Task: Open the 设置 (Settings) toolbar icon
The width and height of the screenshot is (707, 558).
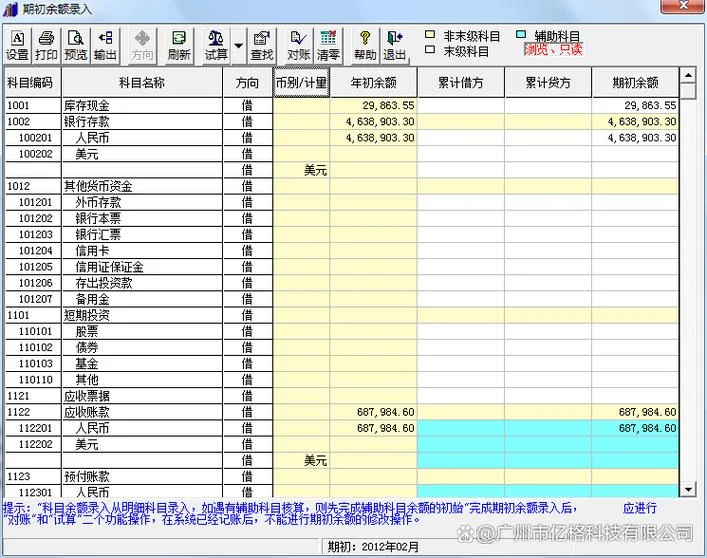Action: pyautogui.click(x=18, y=46)
